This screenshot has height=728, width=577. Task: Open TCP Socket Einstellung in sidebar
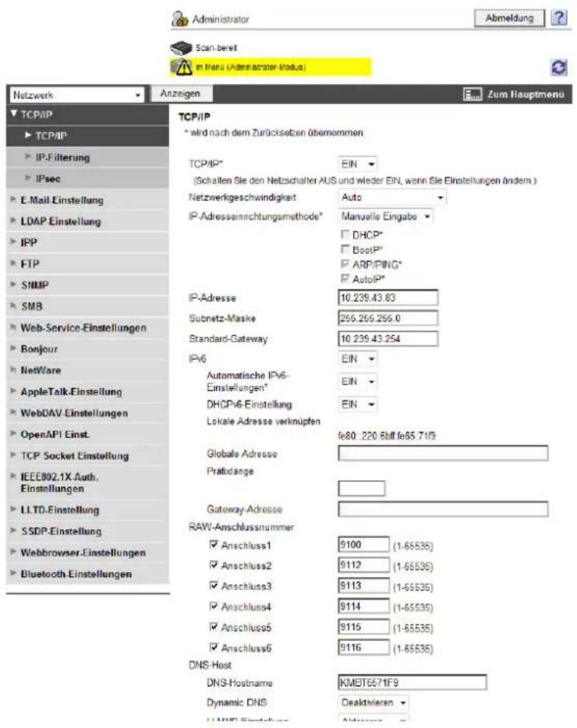tap(87, 456)
